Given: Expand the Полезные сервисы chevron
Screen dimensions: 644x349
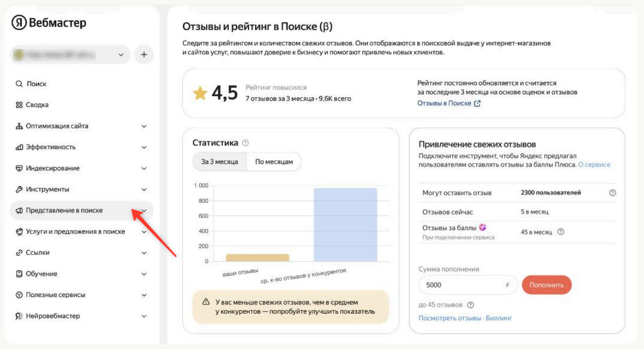Looking at the screenshot, I should pos(144,295).
